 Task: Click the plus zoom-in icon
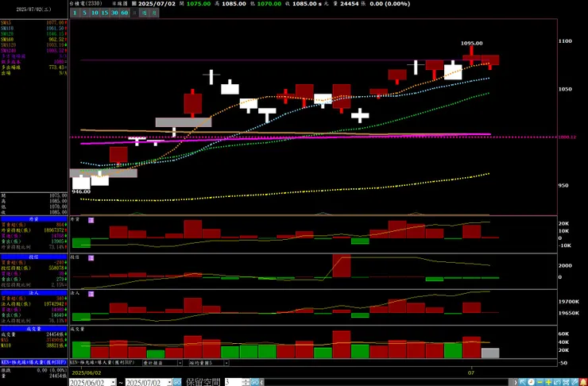(548, 382)
